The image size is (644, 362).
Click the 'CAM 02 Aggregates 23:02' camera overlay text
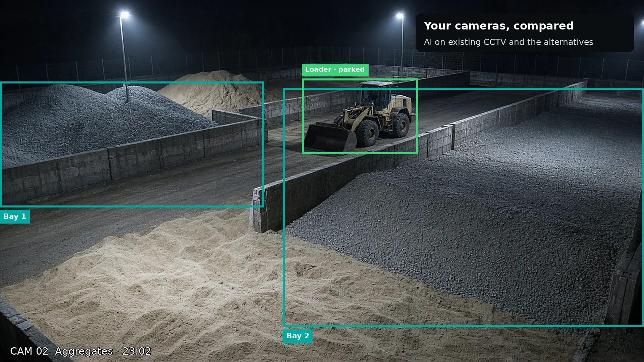80,351
